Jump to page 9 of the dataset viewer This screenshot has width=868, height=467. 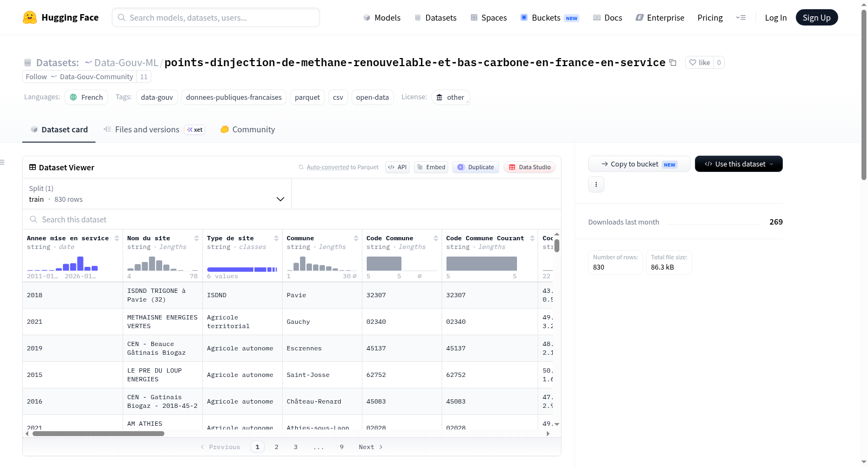(x=341, y=447)
